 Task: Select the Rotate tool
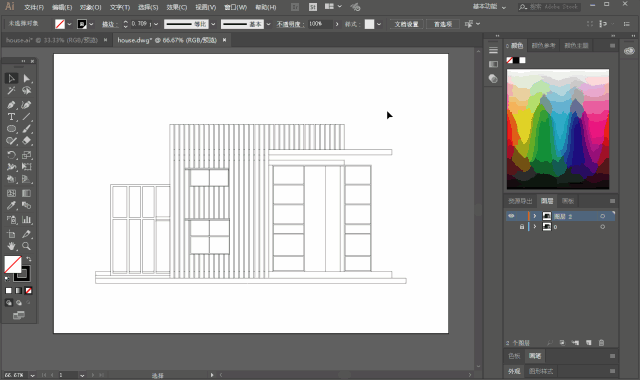tap(11, 155)
